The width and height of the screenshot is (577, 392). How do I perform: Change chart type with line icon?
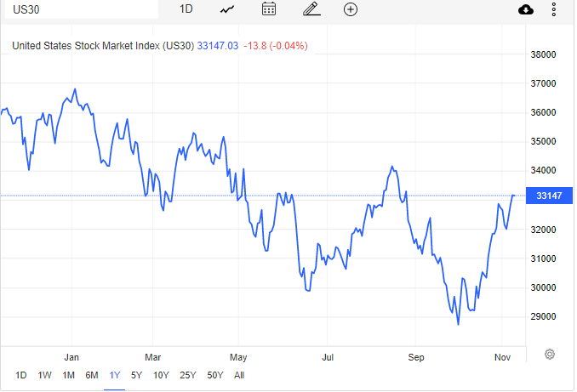[227, 9]
